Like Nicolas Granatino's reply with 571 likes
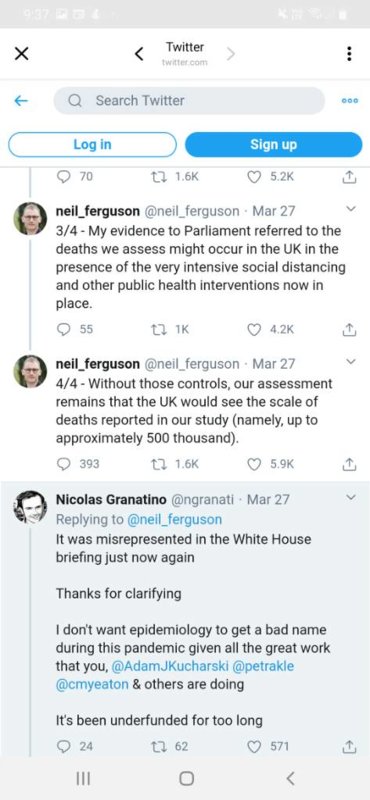The height and width of the screenshot is (800, 370). point(254,746)
